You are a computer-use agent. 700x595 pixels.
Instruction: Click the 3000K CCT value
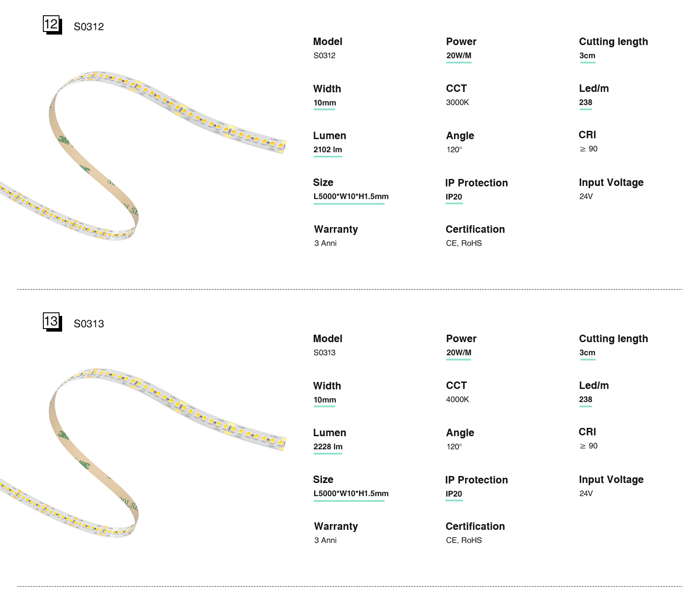[x=457, y=102]
